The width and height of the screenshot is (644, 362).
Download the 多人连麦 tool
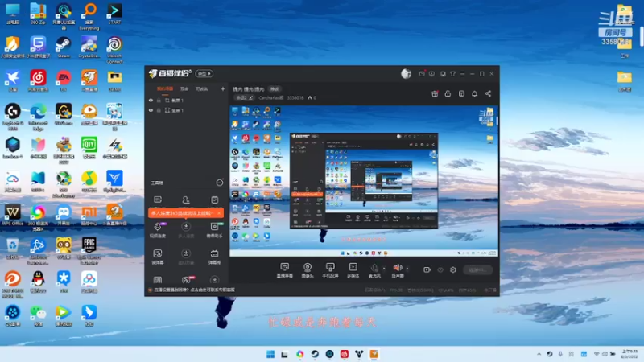pos(186,229)
